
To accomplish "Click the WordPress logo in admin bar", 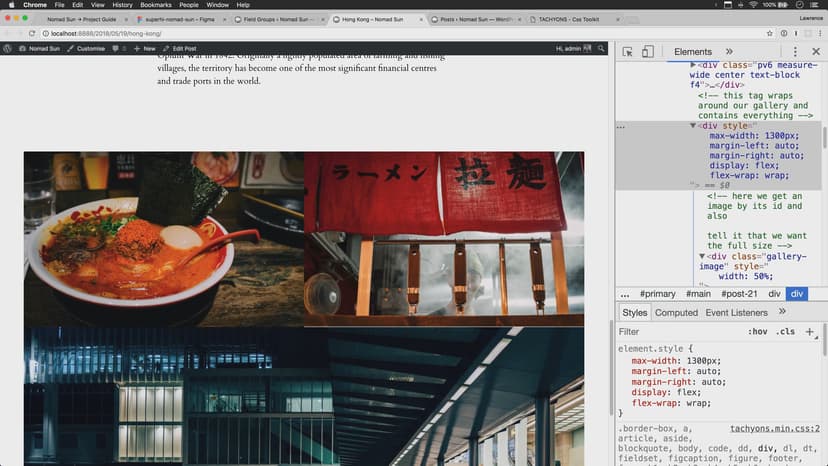I will (x=9, y=48).
